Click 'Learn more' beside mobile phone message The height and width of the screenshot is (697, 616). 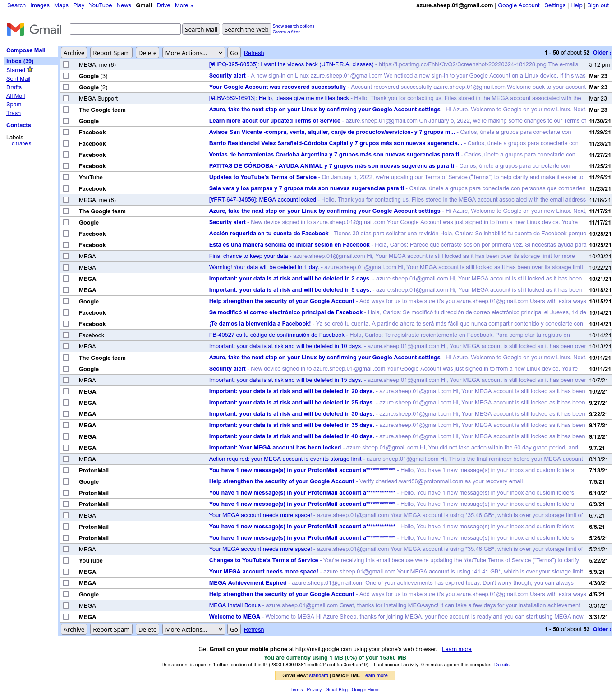(x=456, y=649)
